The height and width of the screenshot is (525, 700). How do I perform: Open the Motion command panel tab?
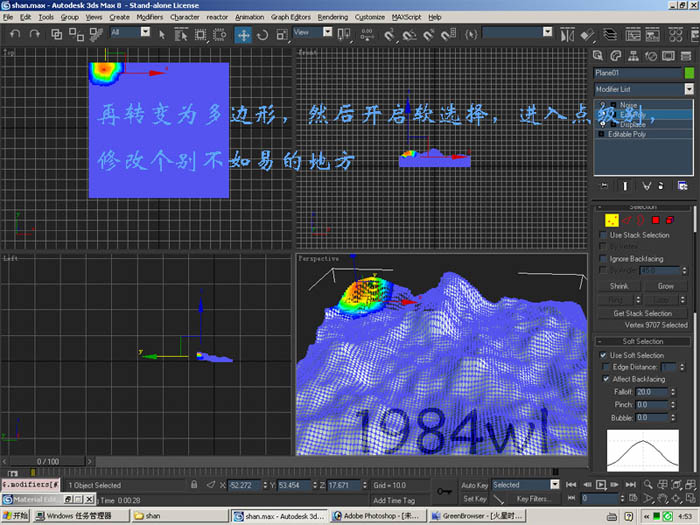pyautogui.click(x=650, y=56)
